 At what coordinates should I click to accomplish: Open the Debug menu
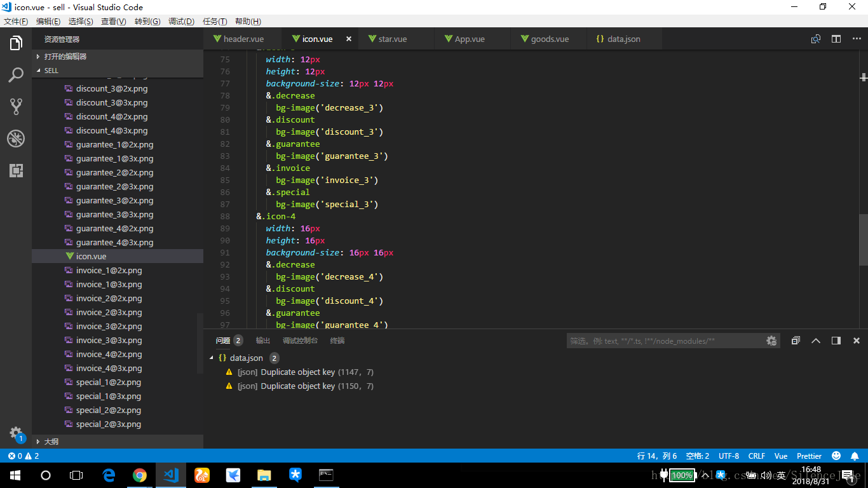pos(181,21)
